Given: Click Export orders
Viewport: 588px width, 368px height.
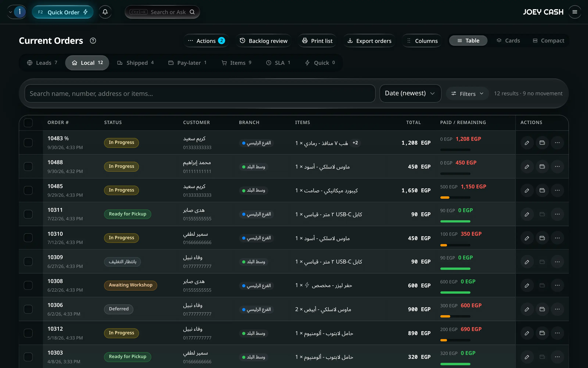Looking at the screenshot, I should click(x=369, y=41).
